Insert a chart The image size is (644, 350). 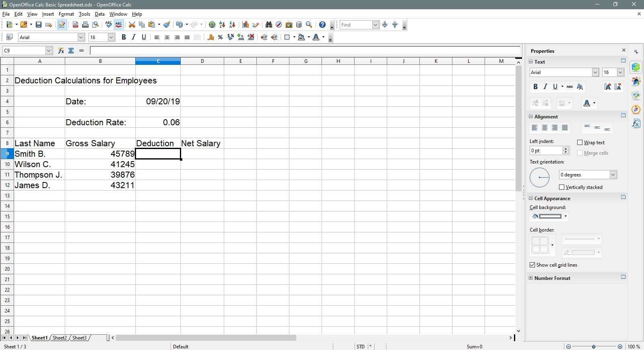tap(246, 25)
